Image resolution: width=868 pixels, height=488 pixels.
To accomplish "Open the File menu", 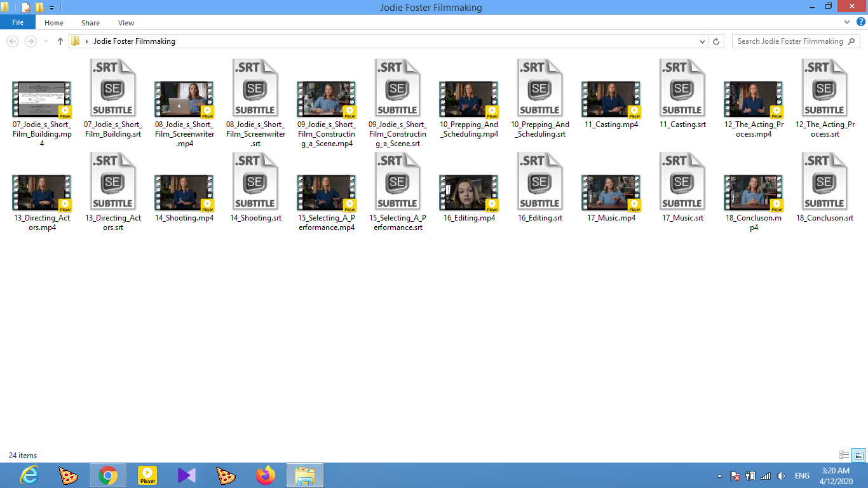I will [x=18, y=22].
